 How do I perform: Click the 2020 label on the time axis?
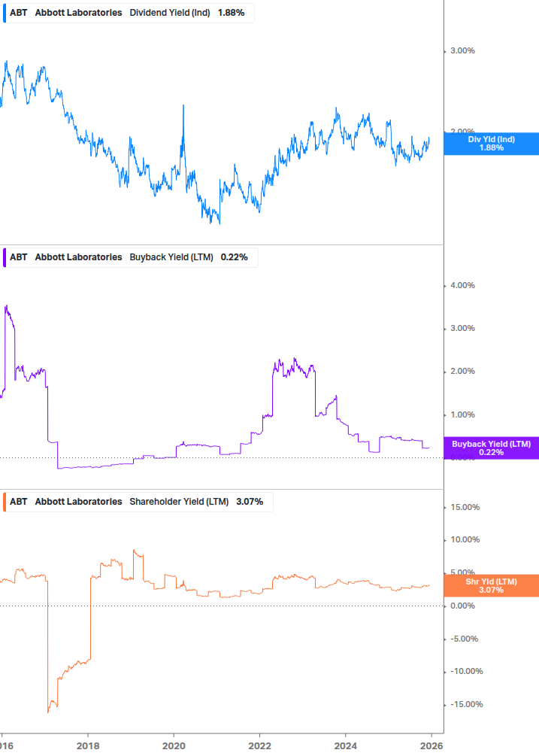click(x=174, y=746)
